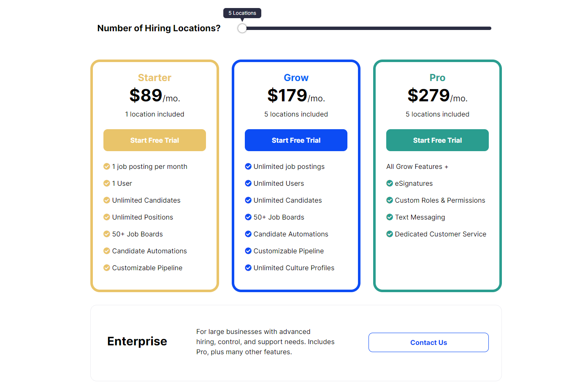This screenshot has width=588, height=388.
Task: Click the check icon beside Dedicated Customer Service
Action: (x=390, y=234)
